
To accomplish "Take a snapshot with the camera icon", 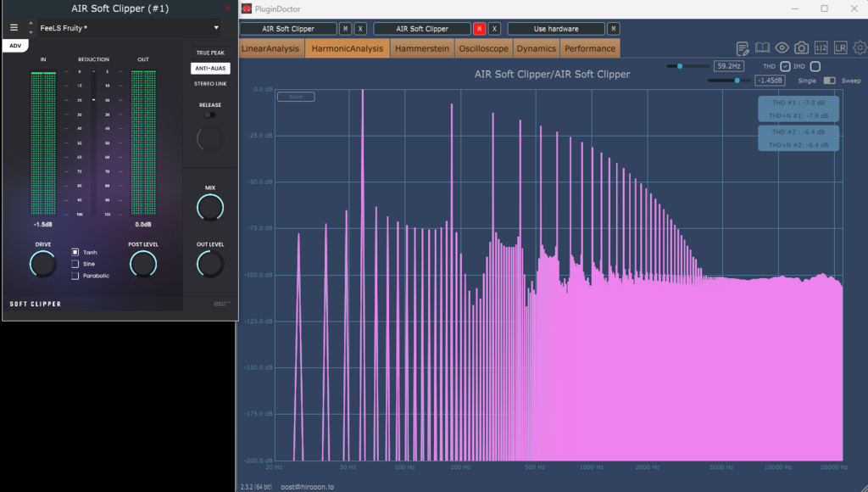I will coord(801,48).
